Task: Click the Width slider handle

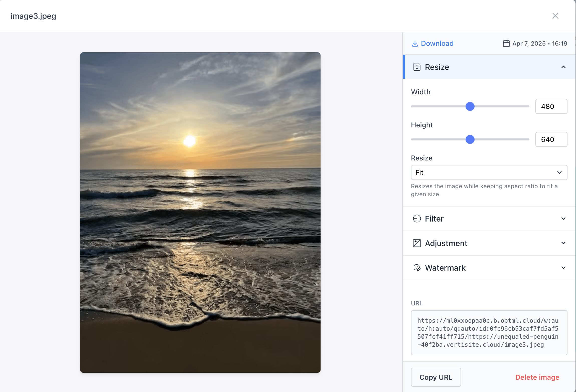Action: pyautogui.click(x=470, y=106)
